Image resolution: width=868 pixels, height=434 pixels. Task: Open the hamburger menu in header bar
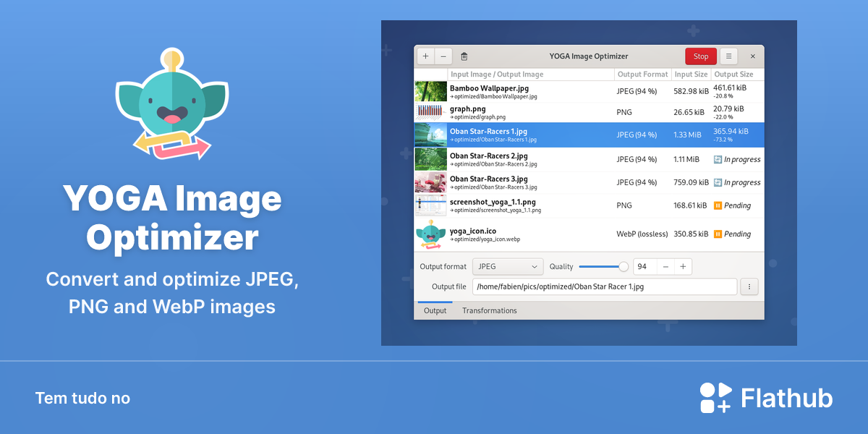click(728, 56)
